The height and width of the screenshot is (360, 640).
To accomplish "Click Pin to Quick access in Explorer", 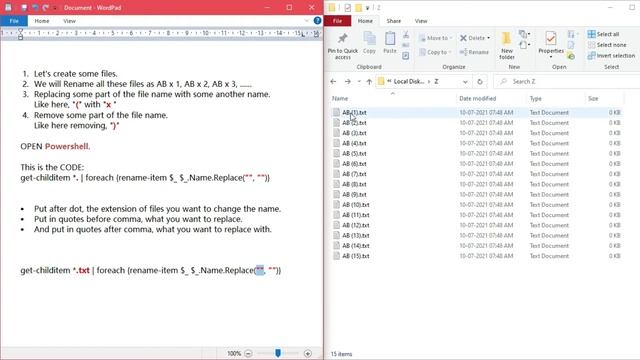I will [342, 46].
